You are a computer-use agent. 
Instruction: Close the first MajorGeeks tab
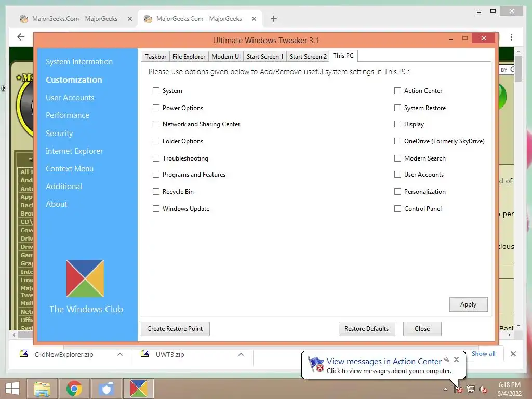pos(129,19)
